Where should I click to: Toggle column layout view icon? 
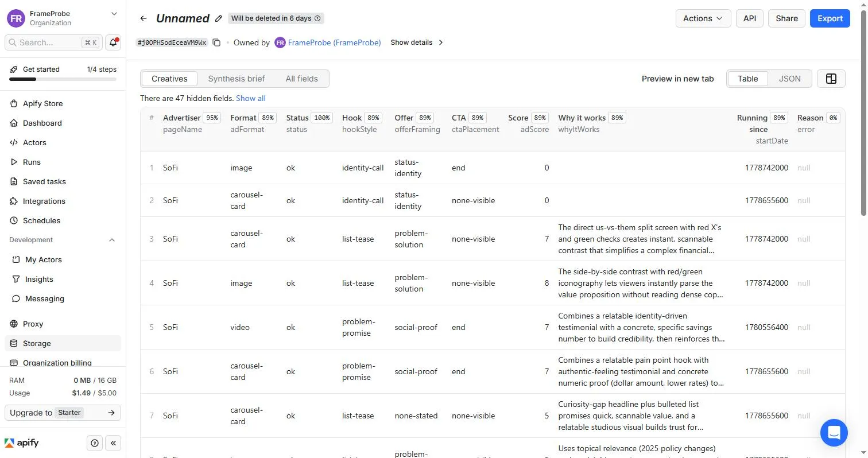point(831,79)
